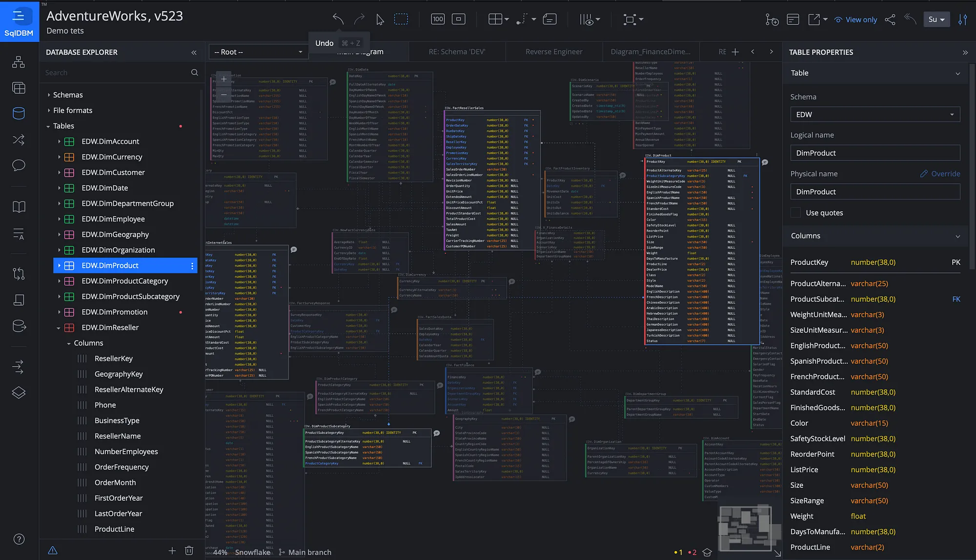Screen dimensions: 976x560
Task: Open the relationship connector tool
Action: [x=522, y=19]
